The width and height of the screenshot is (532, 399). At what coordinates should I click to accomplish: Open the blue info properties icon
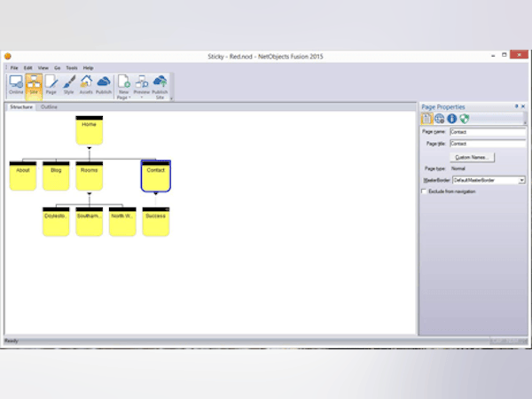click(x=452, y=119)
